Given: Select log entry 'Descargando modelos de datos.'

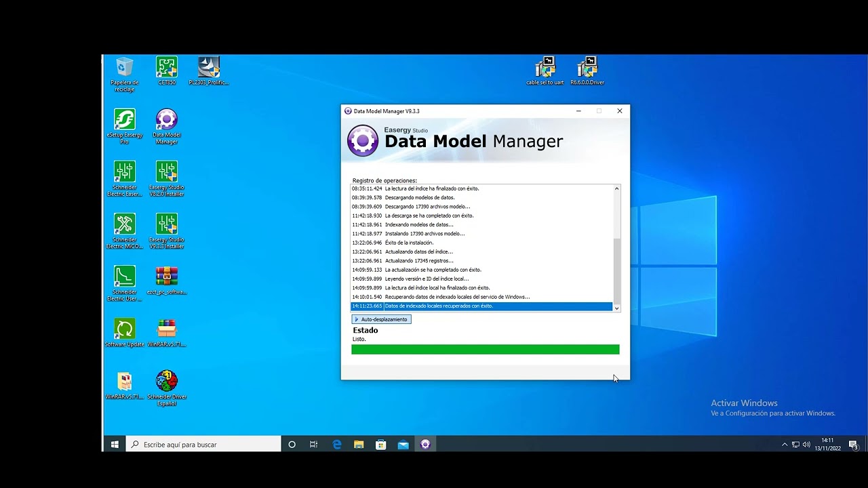Looking at the screenshot, I should [481, 198].
